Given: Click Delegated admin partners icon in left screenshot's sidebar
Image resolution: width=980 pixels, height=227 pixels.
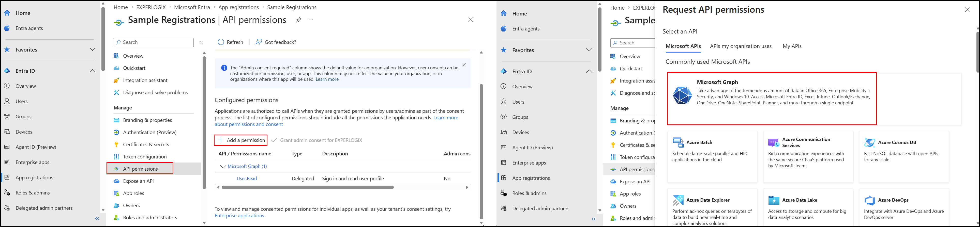Looking at the screenshot, I should (7, 208).
